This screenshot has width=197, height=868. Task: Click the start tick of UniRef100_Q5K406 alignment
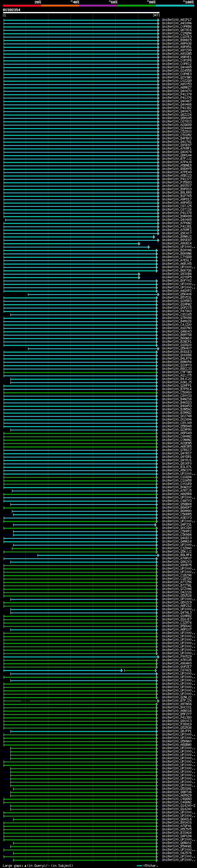coord(28,294)
